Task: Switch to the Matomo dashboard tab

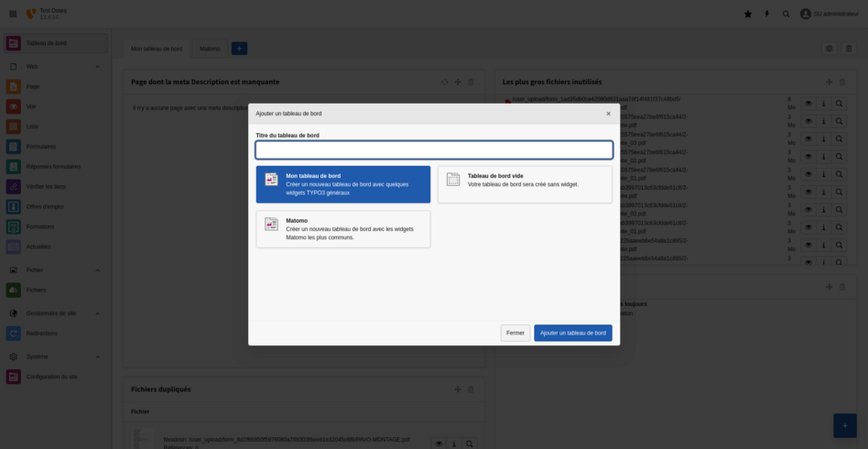Action: 210,49
